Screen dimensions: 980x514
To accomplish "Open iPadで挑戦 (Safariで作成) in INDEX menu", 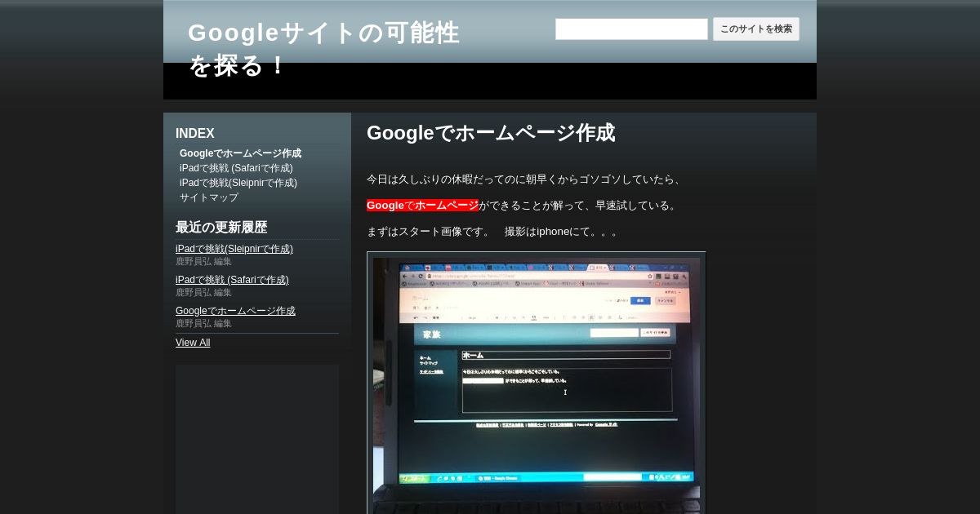I will 236,168.
